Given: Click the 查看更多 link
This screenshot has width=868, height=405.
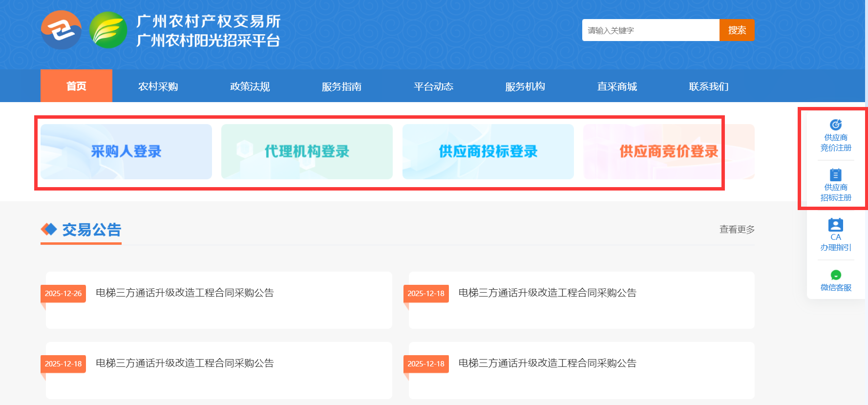Looking at the screenshot, I should coord(737,229).
